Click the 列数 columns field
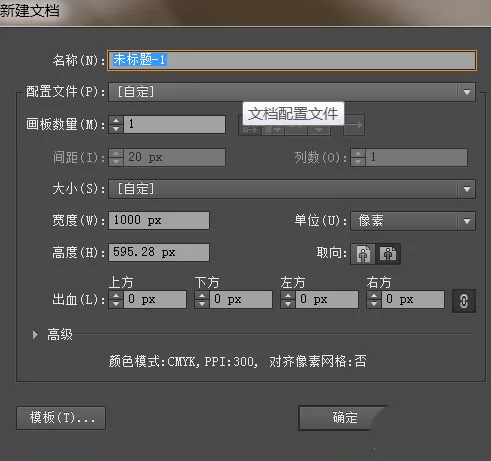491x461 pixels. pos(416,157)
